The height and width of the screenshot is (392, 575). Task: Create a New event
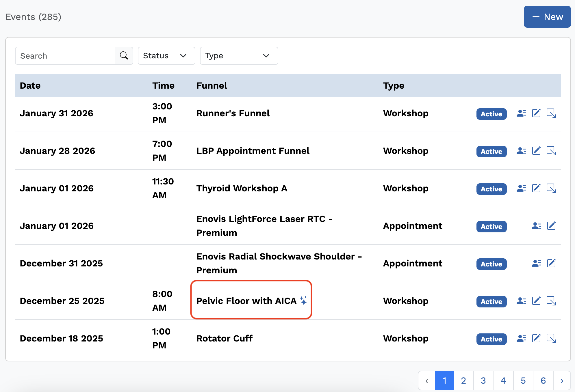coord(547,17)
